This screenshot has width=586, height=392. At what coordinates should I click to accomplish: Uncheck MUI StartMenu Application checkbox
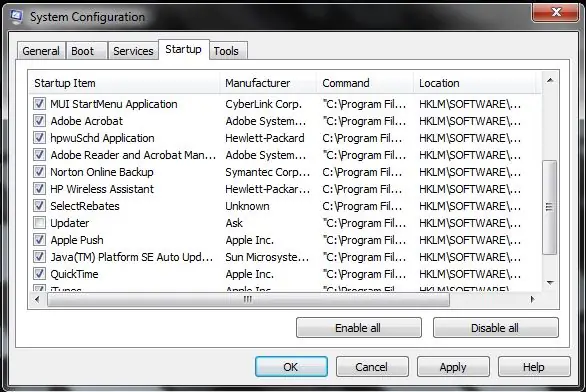(x=40, y=104)
